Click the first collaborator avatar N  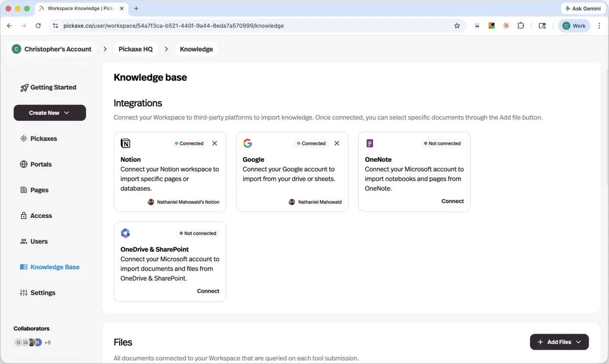click(x=18, y=343)
